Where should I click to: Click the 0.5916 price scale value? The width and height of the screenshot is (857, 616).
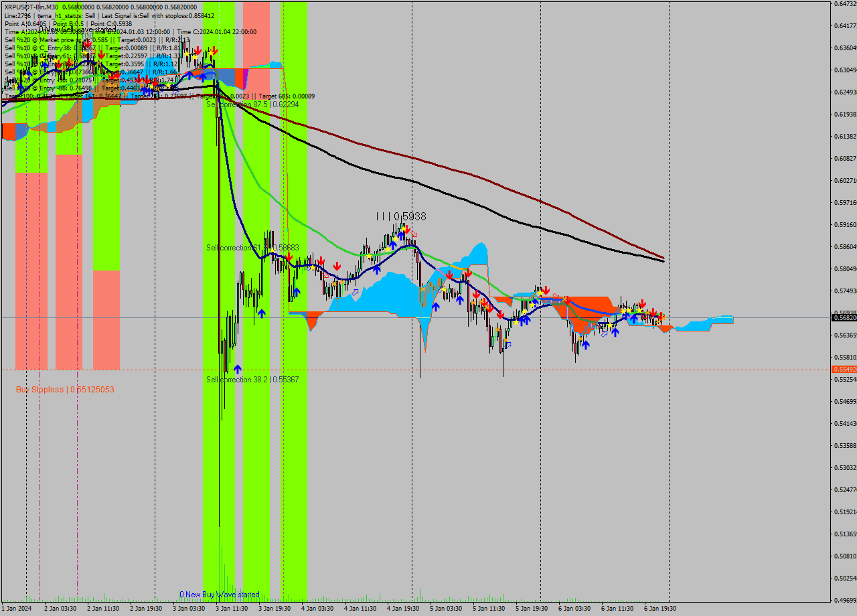click(845, 225)
